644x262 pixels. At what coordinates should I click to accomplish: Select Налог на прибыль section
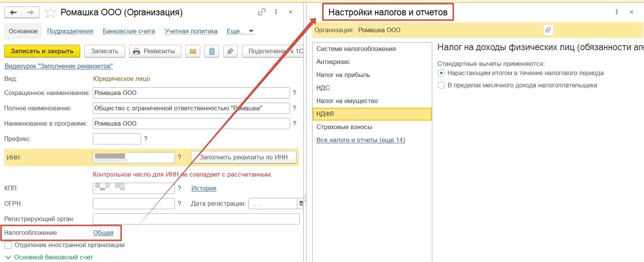pyautogui.click(x=372, y=75)
